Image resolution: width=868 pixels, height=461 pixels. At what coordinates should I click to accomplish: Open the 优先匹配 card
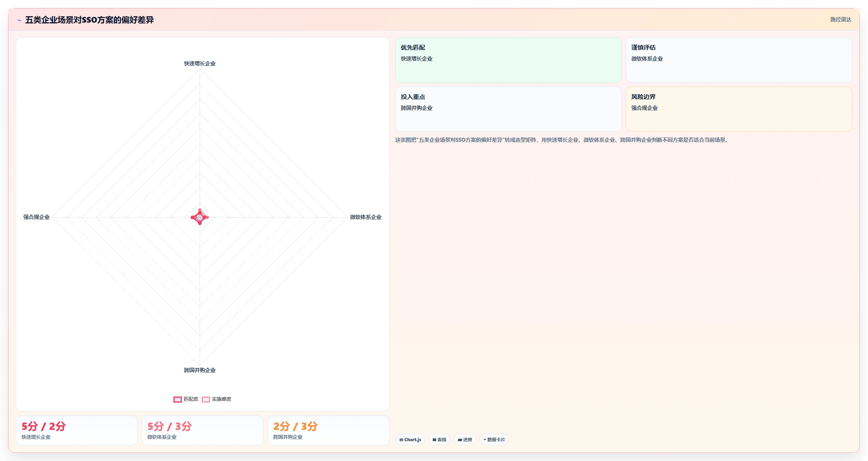[508, 60]
